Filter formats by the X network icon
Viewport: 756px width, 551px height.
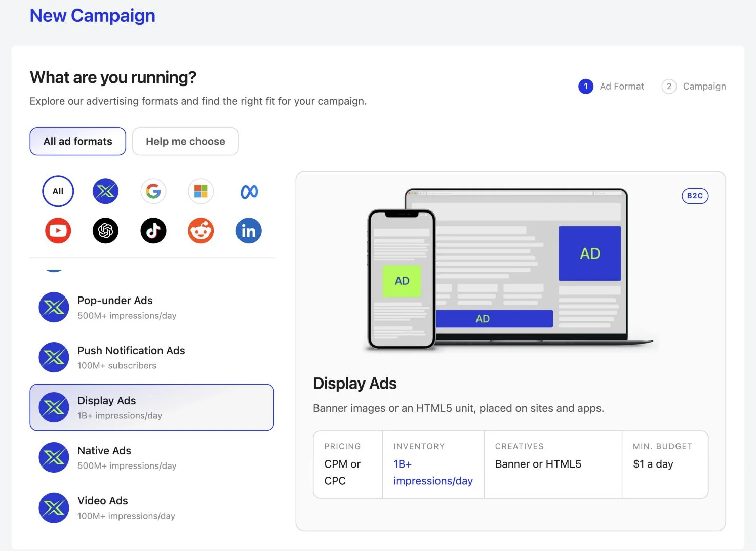tap(105, 191)
